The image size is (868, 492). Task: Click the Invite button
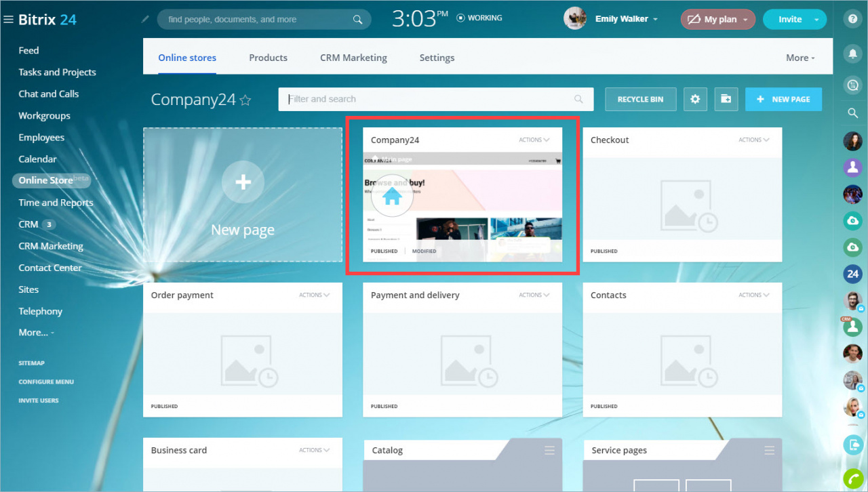(789, 20)
